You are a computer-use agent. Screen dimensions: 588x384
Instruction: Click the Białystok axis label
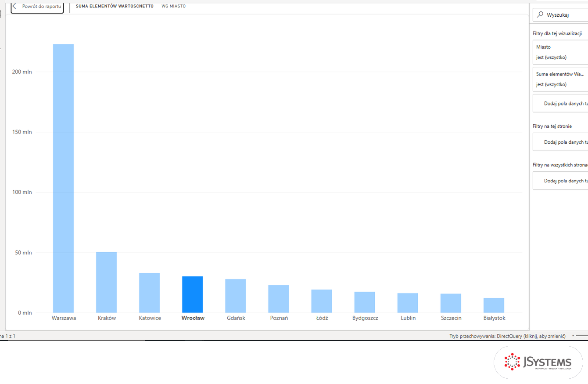tap(494, 318)
